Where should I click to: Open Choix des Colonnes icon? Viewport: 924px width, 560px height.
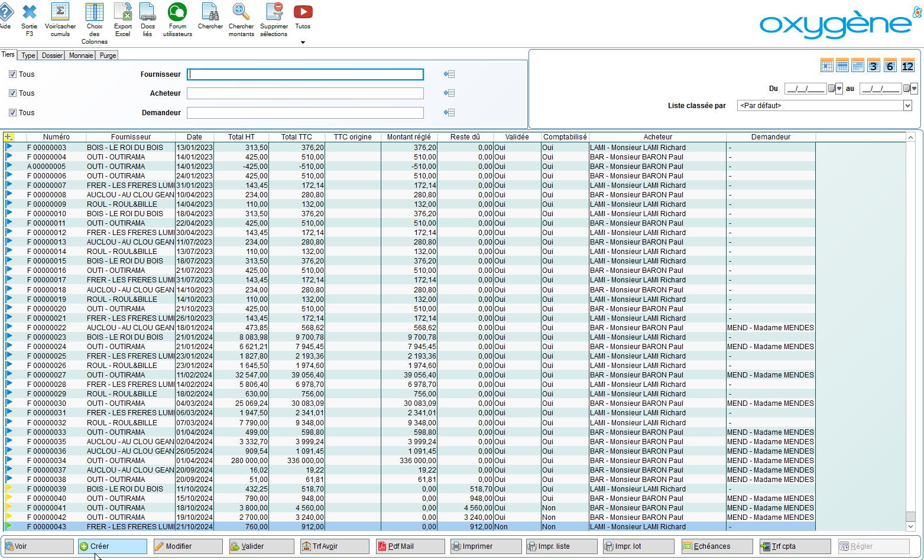pos(95,12)
